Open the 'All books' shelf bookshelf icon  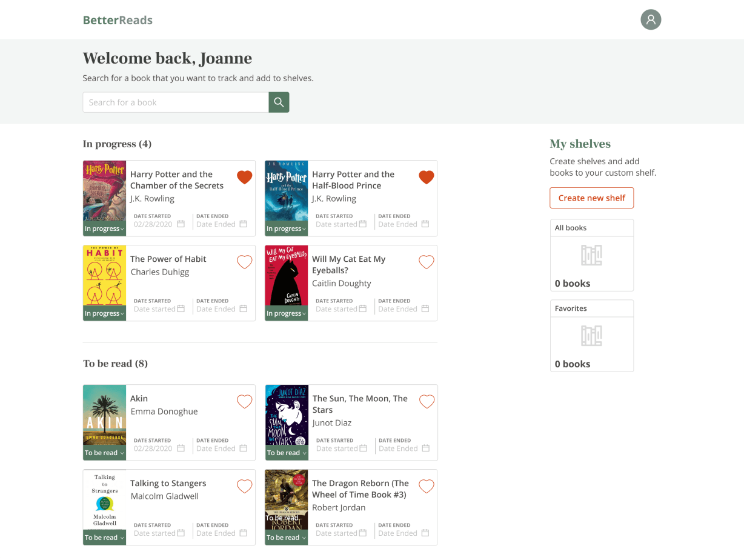(x=591, y=255)
